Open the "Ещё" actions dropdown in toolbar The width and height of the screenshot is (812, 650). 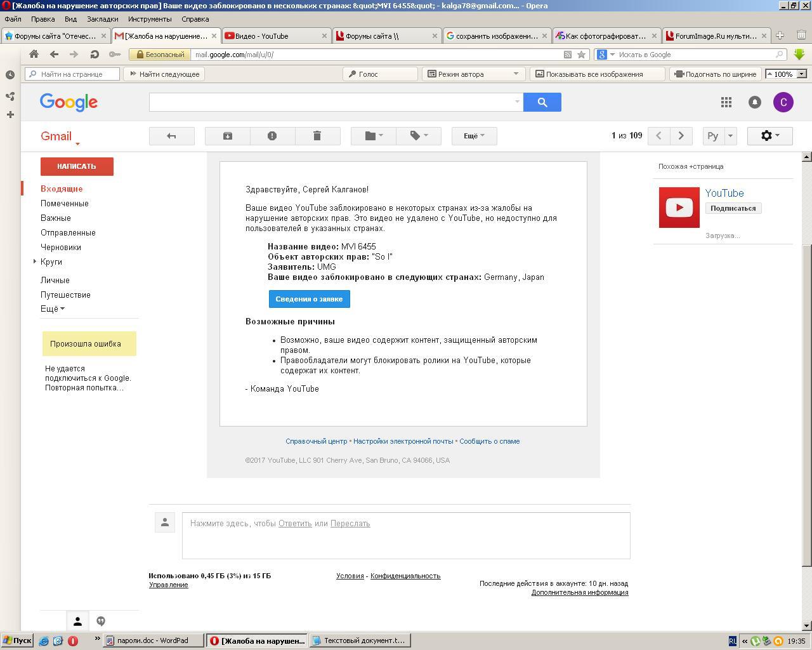pyautogui.click(x=474, y=136)
